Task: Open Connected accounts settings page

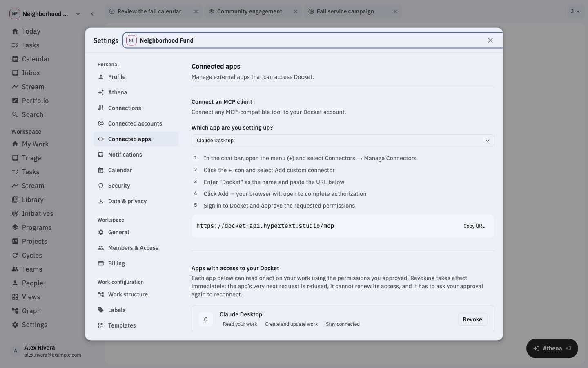Action: tap(136, 123)
